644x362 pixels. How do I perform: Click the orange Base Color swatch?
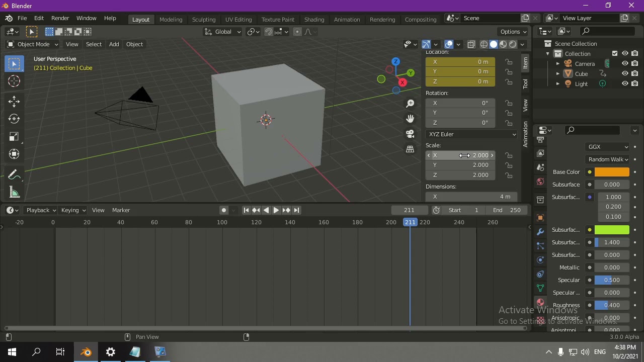[612, 171]
